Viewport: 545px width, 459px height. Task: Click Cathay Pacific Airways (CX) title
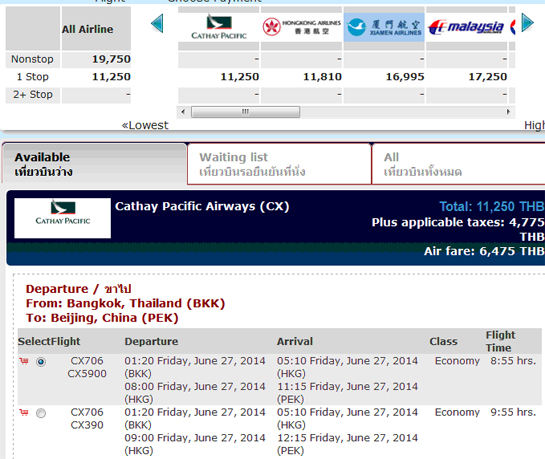click(x=202, y=206)
